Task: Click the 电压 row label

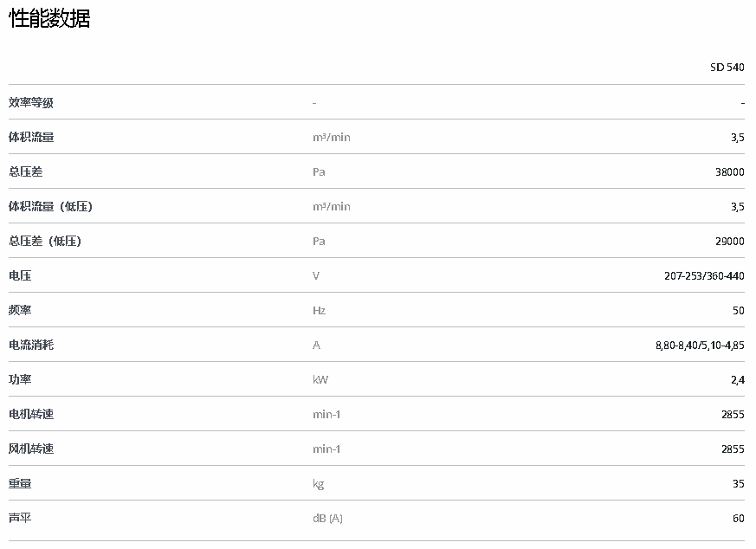Action: pyautogui.click(x=20, y=276)
